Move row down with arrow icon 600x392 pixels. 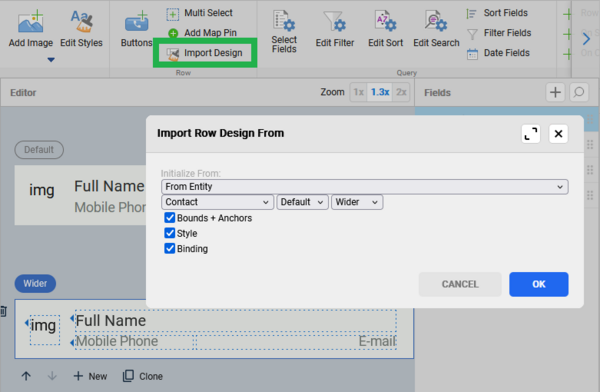pyautogui.click(x=52, y=376)
